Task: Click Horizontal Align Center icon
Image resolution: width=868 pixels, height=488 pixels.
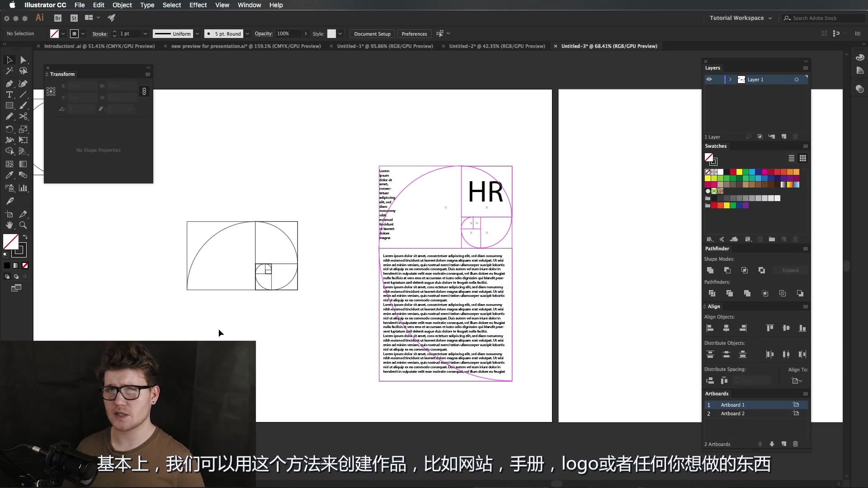Action: click(x=726, y=328)
